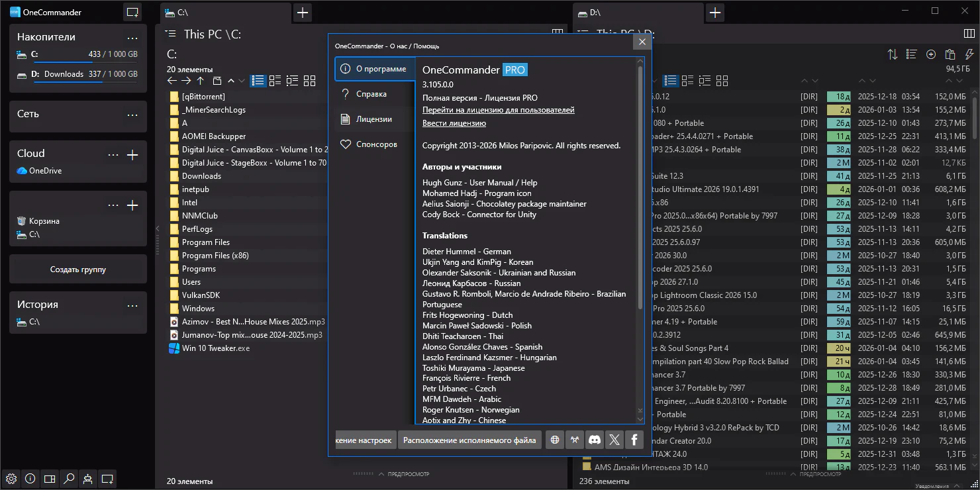The height and width of the screenshot is (490, 980).
Task: Click the robot automation icon in bottom bar
Action: 87,479
